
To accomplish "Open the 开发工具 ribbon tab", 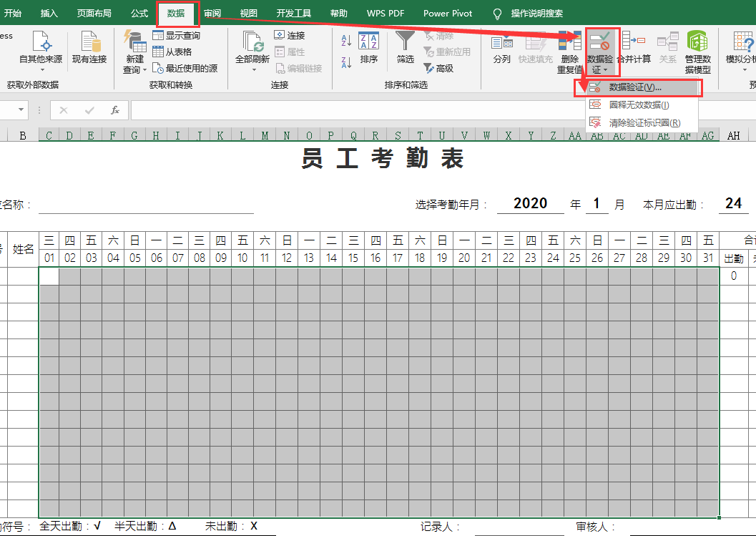I will (x=293, y=13).
